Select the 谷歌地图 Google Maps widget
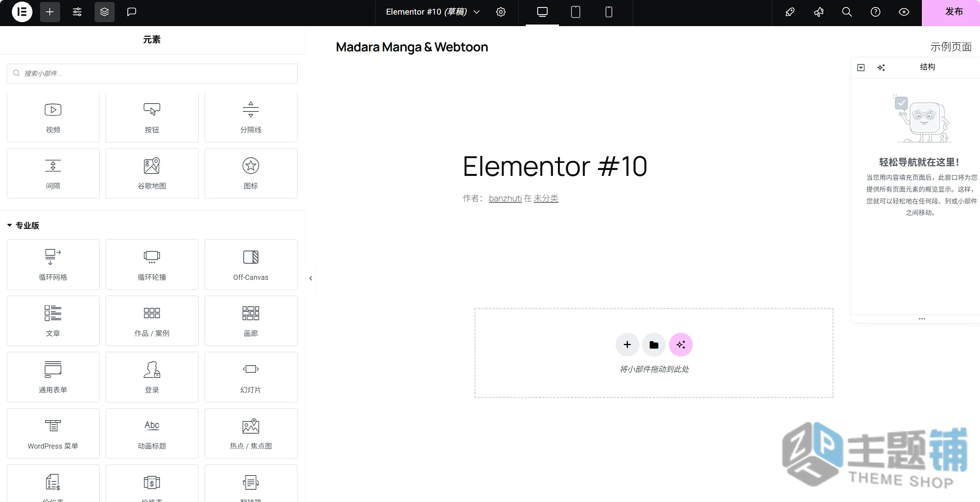This screenshot has height=502, width=980. click(152, 173)
